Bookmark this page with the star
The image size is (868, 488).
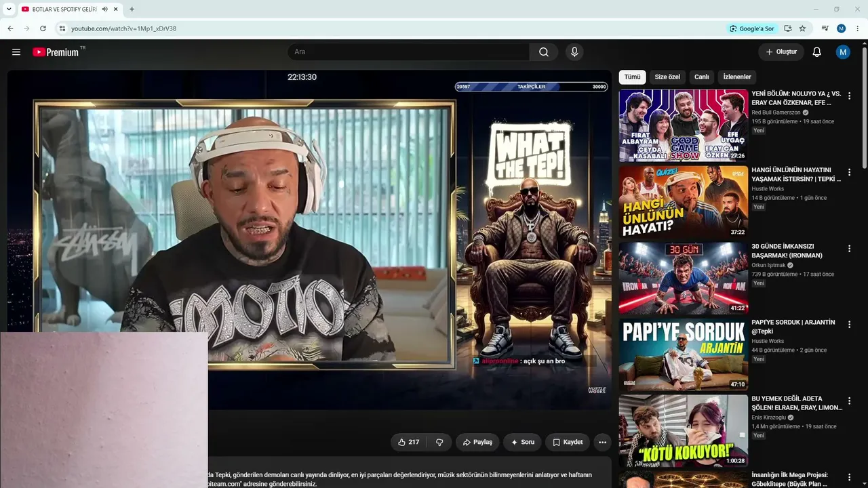click(802, 28)
